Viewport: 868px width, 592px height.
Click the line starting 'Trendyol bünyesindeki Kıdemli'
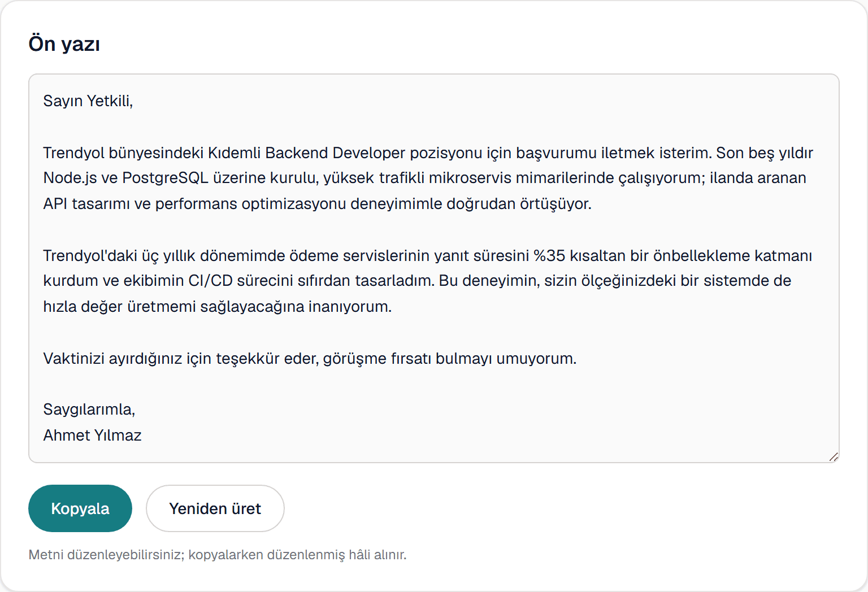428,153
